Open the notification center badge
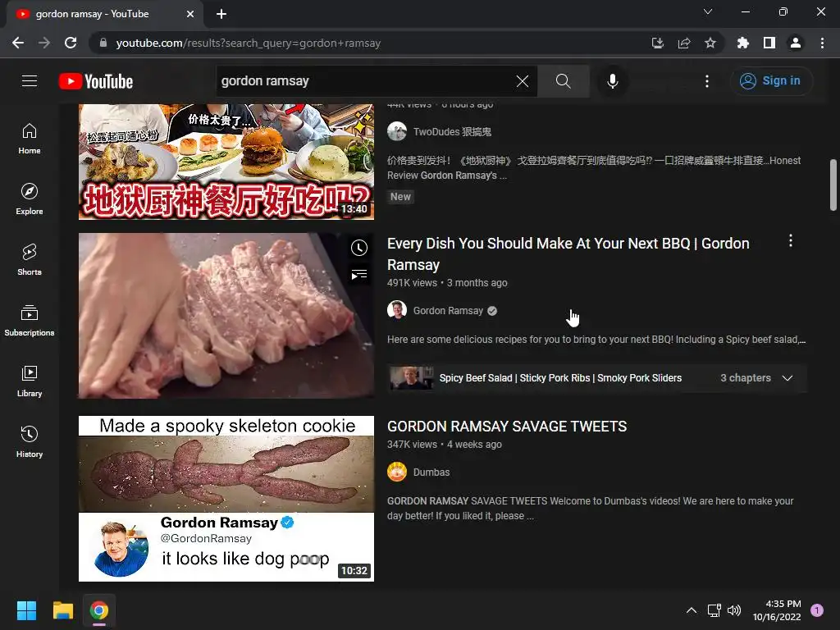The width and height of the screenshot is (840, 630). click(817, 609)
